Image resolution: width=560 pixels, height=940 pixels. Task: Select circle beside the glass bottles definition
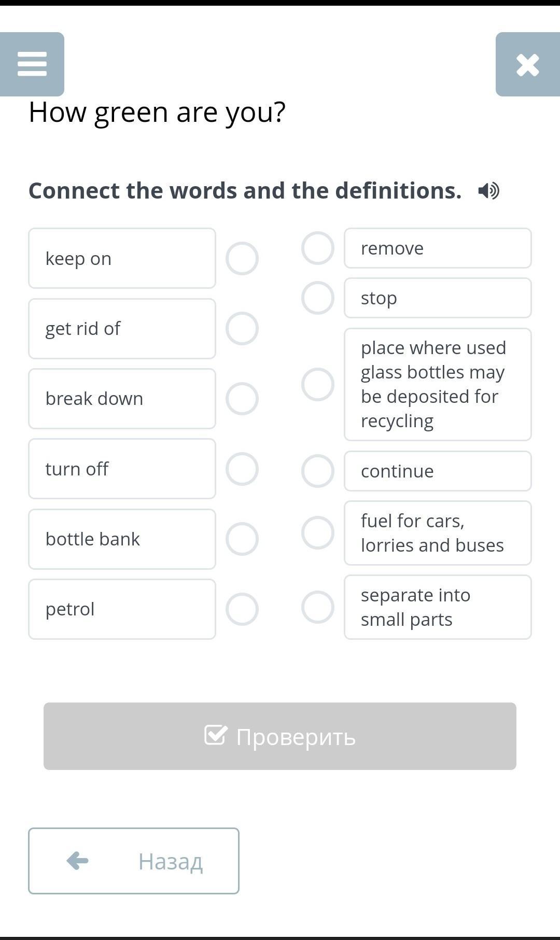pyautogui.click(x=318, y=385)
